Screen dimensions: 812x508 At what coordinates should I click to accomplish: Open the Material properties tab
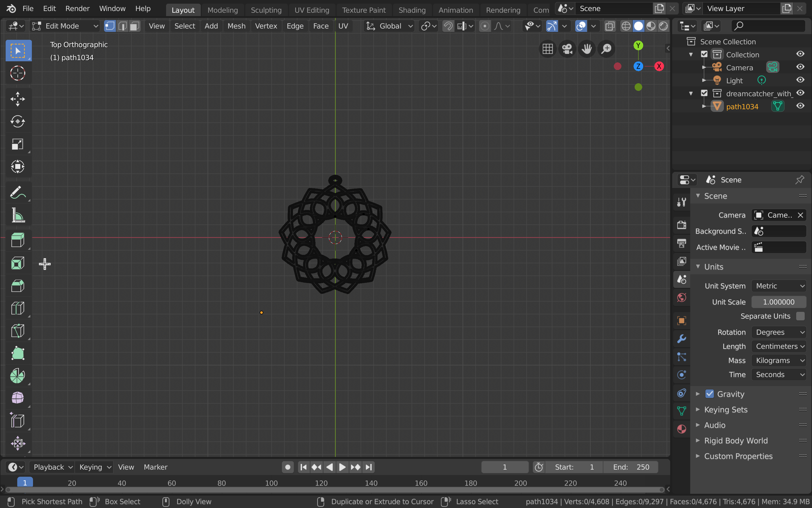coord(681,429)
